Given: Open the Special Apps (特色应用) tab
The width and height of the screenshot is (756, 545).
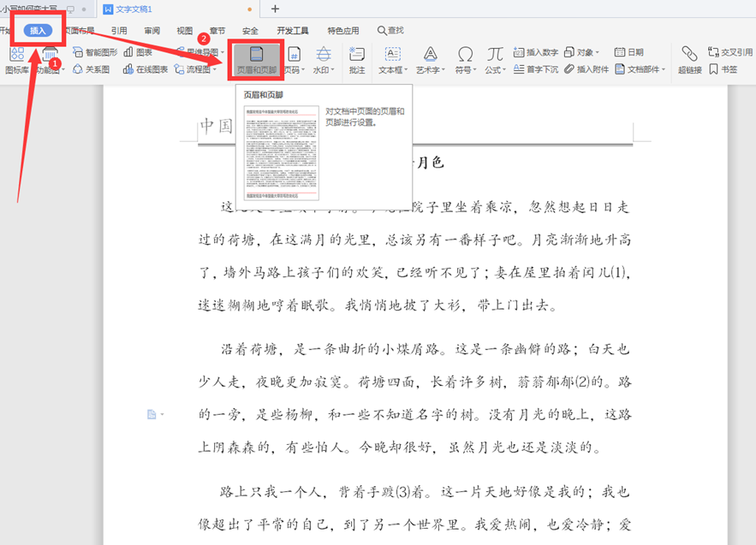Looking at the screenshot, I should point(343,30).
